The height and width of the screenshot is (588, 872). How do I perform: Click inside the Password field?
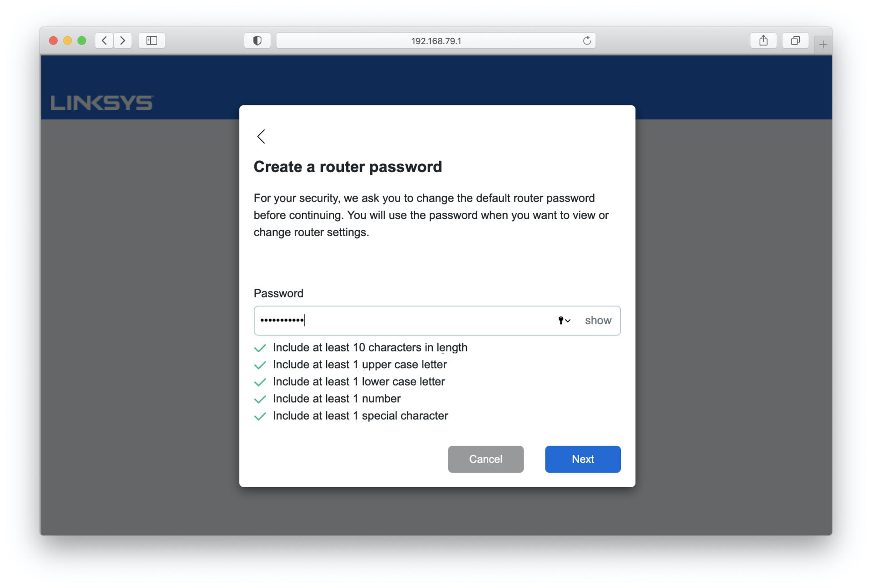tap(409, 321)
